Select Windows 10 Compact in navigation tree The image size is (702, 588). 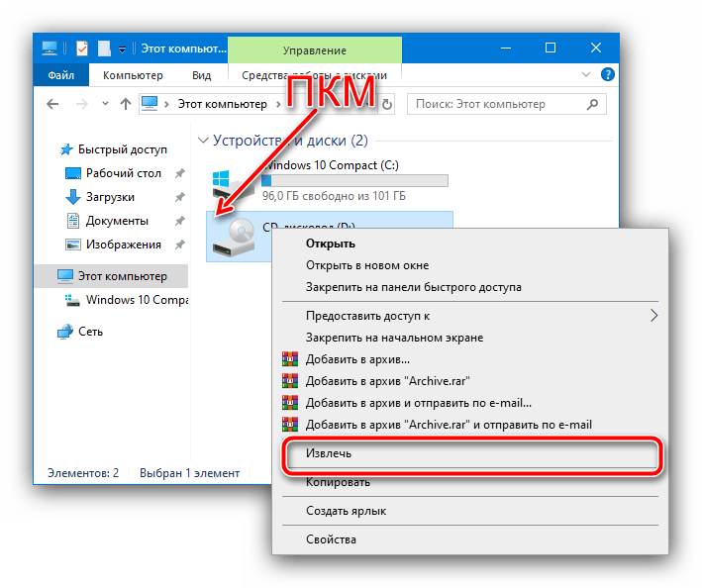pyautogui.click(x=127, y=300)
